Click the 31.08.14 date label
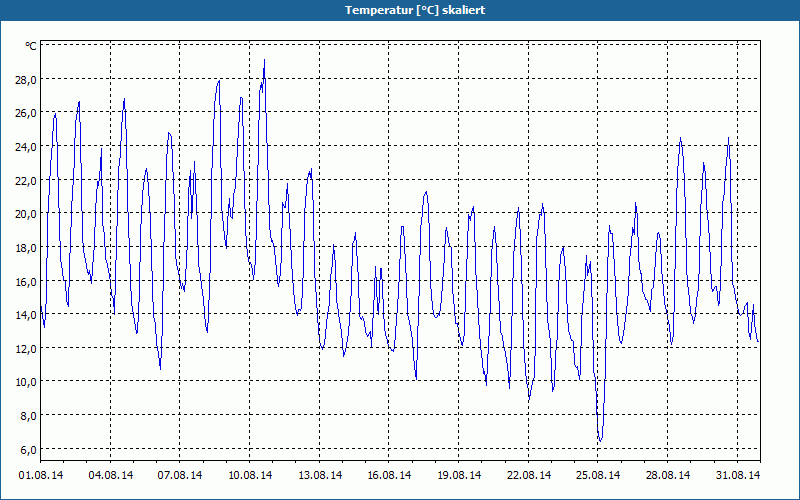The width and height of the screenshot is (800, 500). (738, 475)
